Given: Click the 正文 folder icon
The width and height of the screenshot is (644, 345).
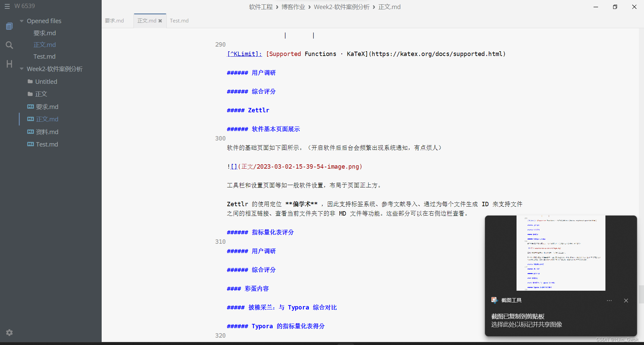Looking at the screenshot, I should pos(30,94).
